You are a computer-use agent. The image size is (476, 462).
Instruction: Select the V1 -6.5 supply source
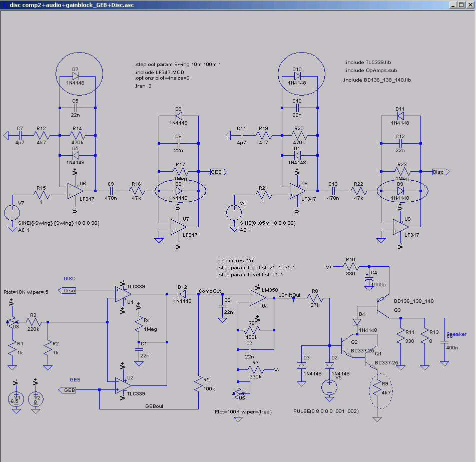click(x=16, y=399)
